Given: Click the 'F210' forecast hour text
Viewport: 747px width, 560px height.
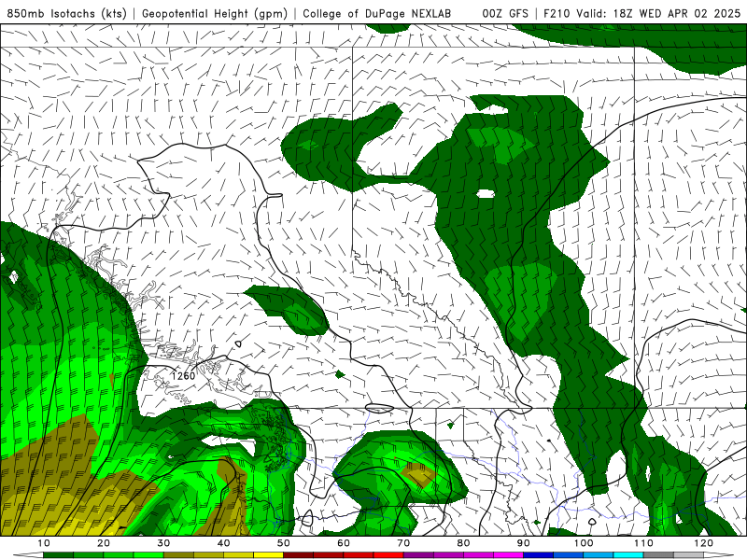Looking at the screenshot, I should [x=557, y=14].
